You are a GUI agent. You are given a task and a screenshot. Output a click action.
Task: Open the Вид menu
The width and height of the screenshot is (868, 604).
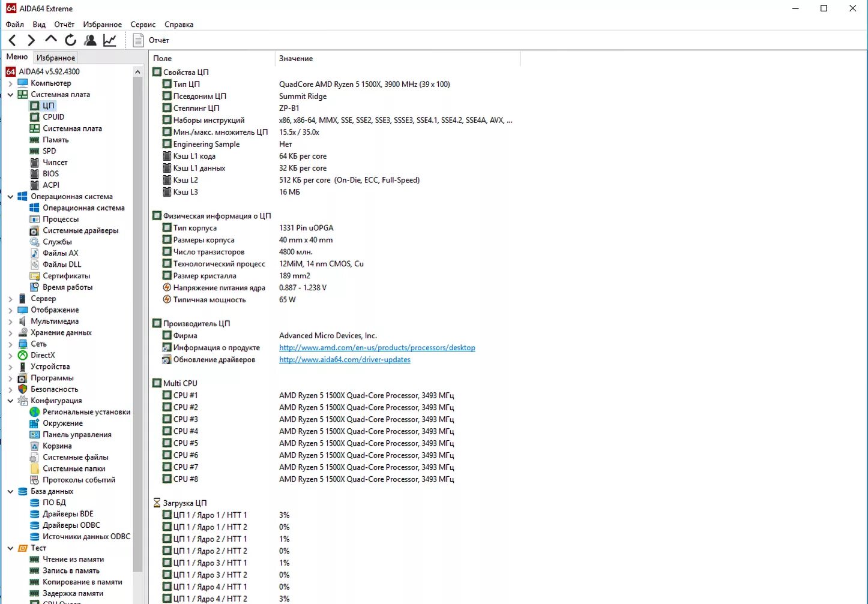(x=39, y=25)
